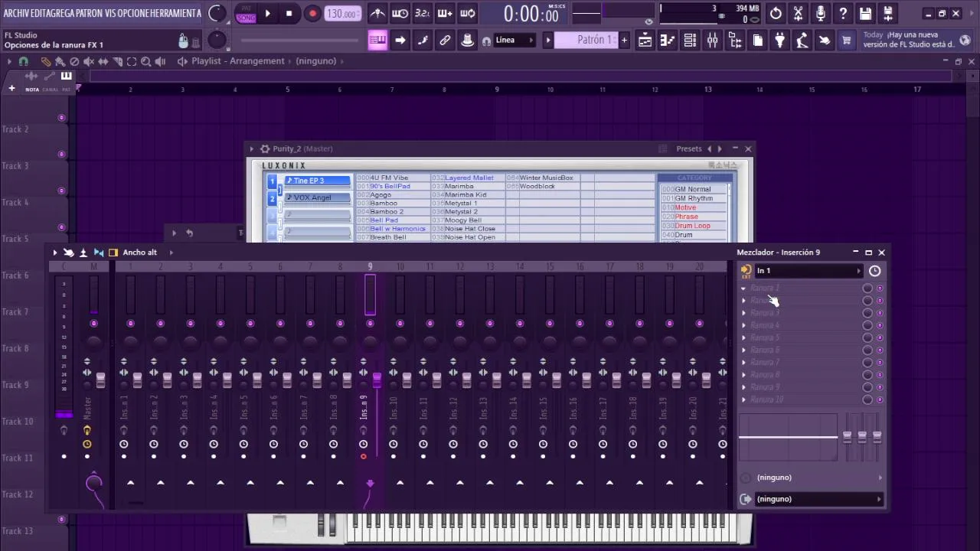This screenshot has height=551, width=980.
Task: Open the Playlist view icon
Action: (645, 41)
